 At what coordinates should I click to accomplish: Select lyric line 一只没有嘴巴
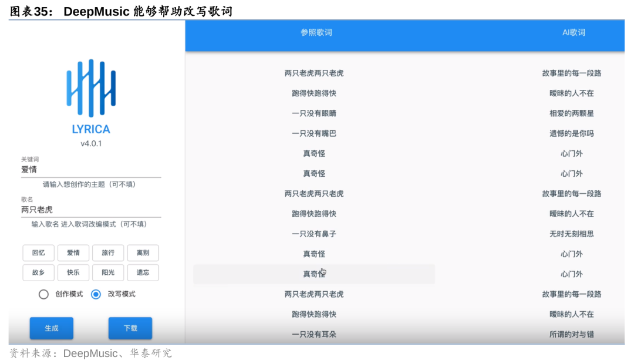point(314,133)
